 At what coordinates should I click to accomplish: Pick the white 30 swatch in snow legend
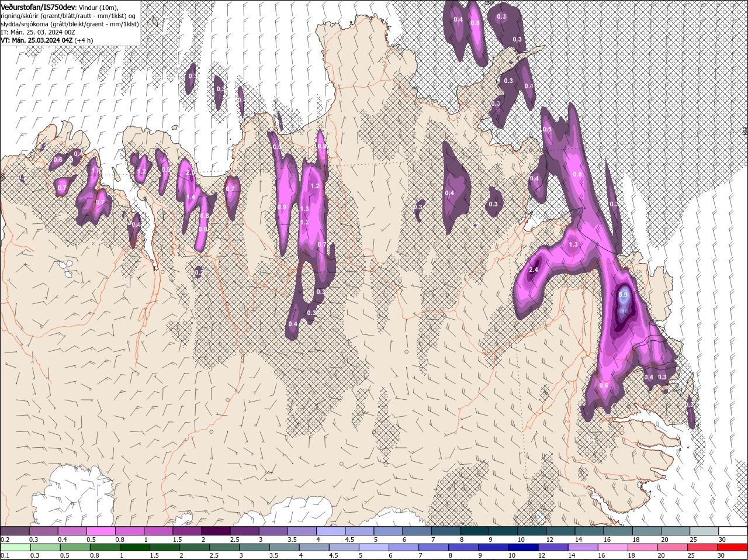[732, 531]
